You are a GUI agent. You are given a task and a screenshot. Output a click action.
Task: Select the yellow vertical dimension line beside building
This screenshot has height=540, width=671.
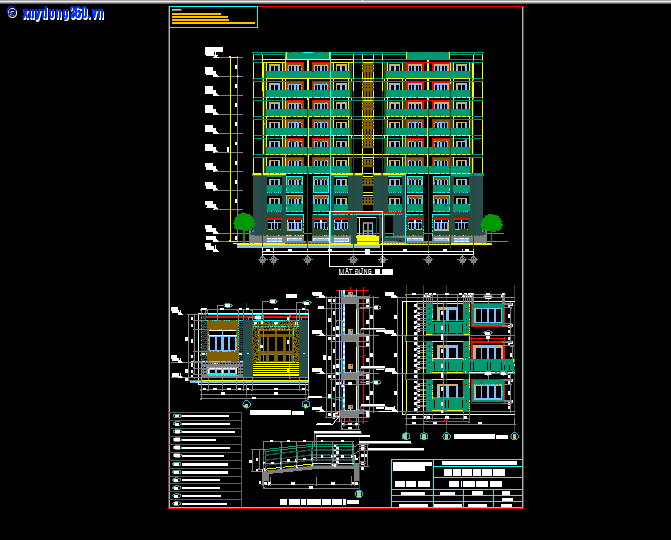coord(232,148)
